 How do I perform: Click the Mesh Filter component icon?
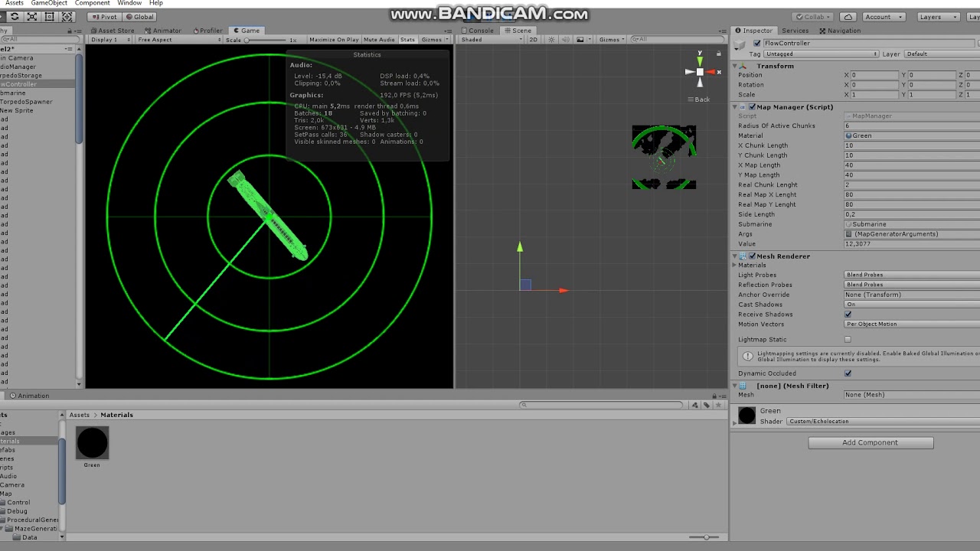click(x=743, y=386)
